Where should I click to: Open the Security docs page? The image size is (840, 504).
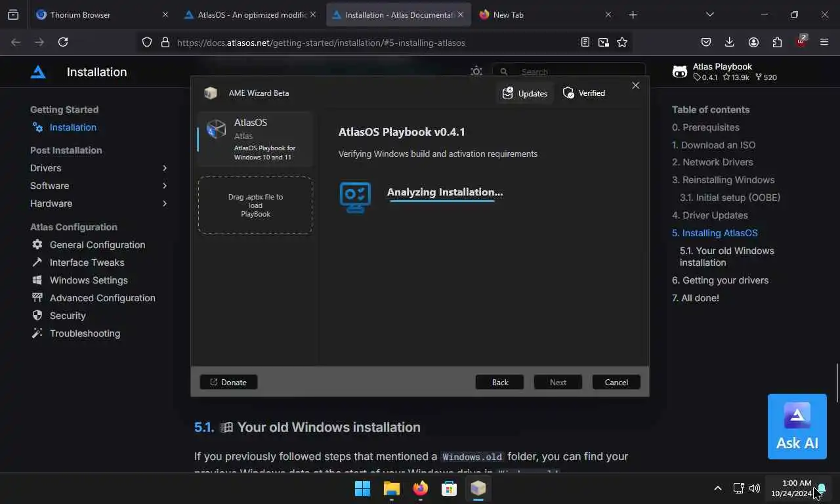click(68, 316)
